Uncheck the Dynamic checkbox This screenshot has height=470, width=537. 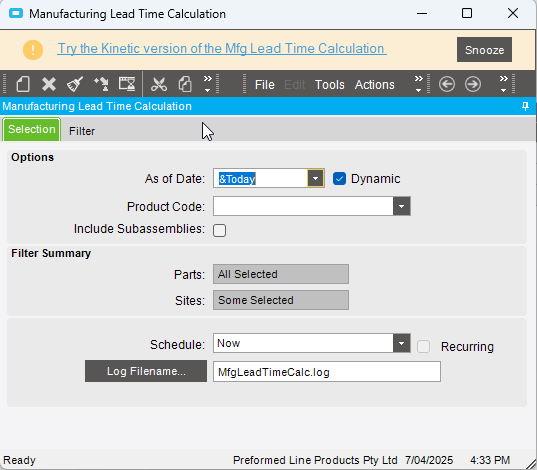tap(339, 178)
